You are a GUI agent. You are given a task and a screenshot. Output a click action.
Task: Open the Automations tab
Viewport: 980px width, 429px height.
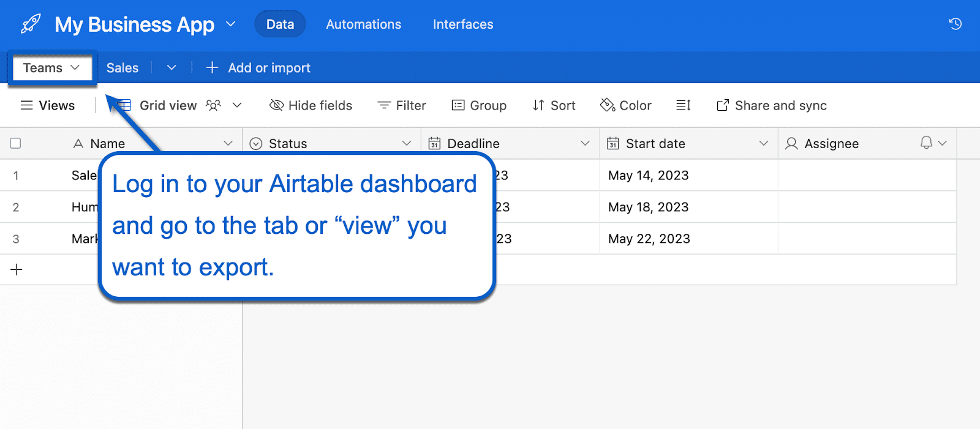click(363, 24)
